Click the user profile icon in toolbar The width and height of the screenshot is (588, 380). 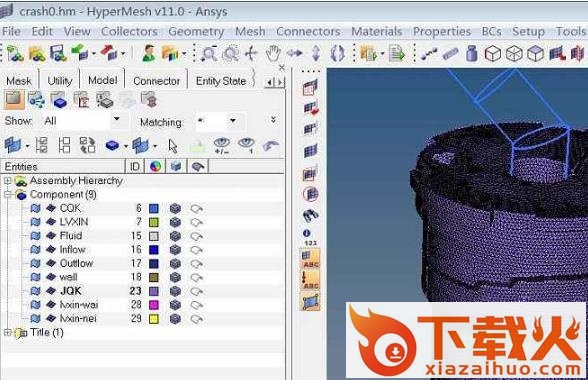pyautogui.click(x=149, y=54)
